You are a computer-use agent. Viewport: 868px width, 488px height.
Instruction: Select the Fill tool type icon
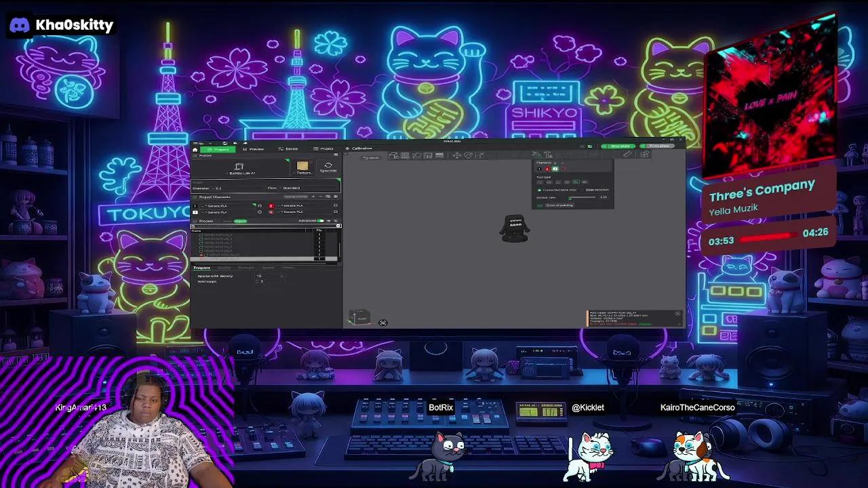click(576, 182)
